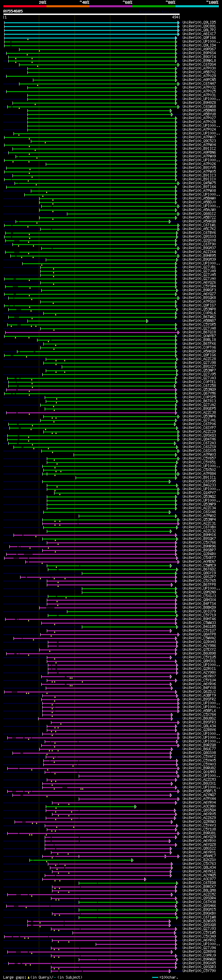Click hit label UniRef100_A5BN87
222x980 pixels.
(199, 321)
